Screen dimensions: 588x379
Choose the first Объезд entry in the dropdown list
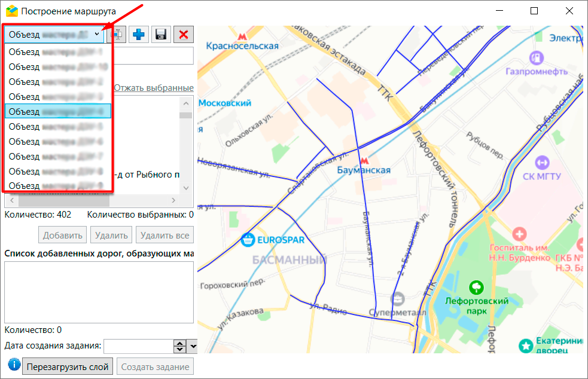point(57,51)
